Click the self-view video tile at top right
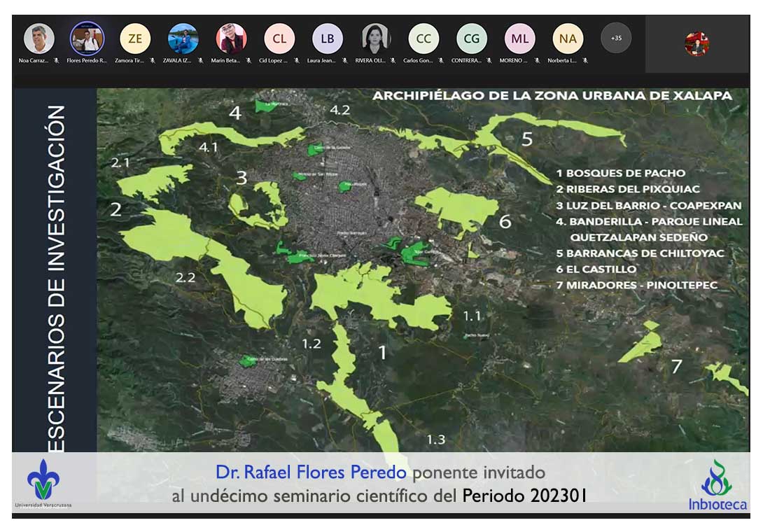This screenshot has height=532, width=763. (x=696, y=43)
